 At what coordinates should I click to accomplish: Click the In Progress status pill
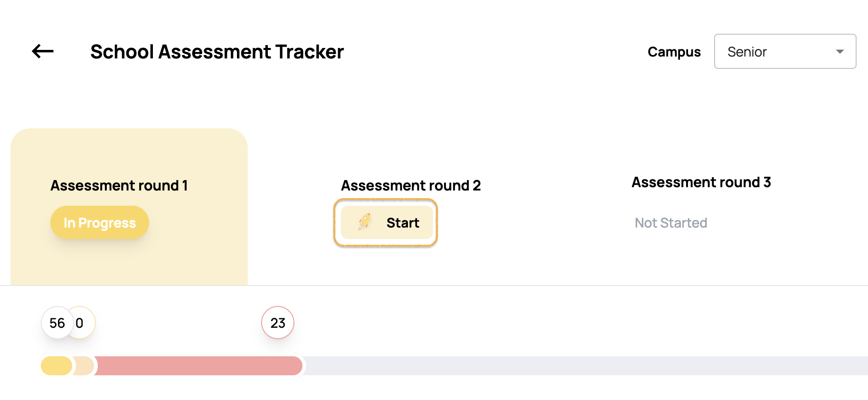click(100, 222)
